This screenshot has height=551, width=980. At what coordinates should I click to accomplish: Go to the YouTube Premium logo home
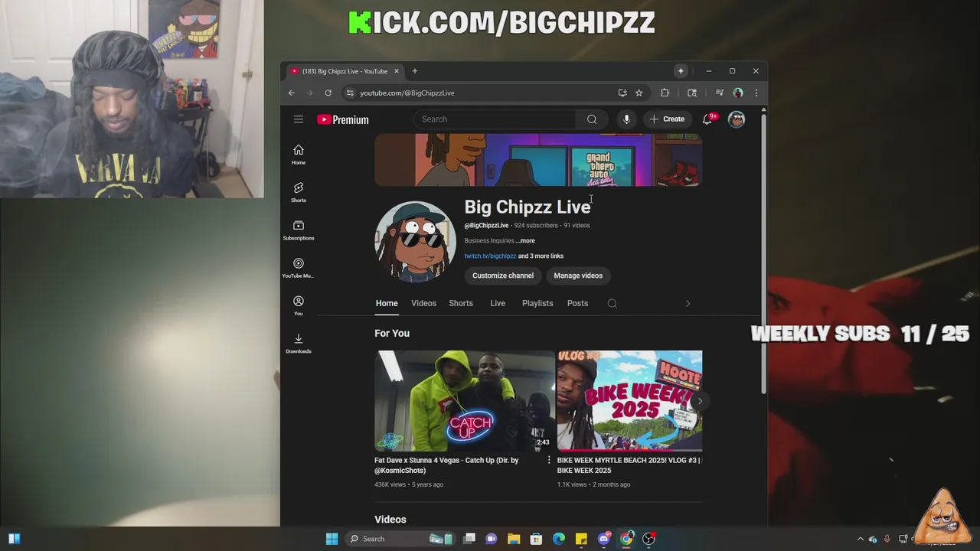point(343,119)
